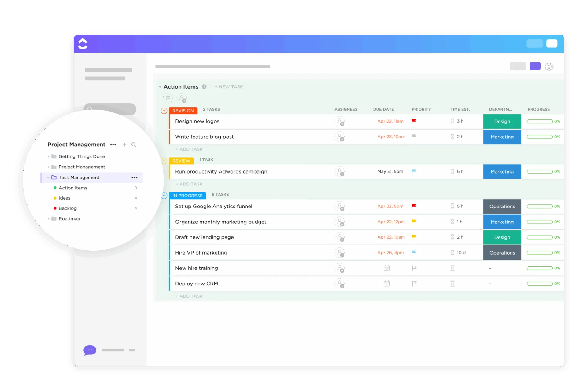587x392 pixels.
Task: Click the priority flag filter under Action Items
Action: tap(168, 98)
